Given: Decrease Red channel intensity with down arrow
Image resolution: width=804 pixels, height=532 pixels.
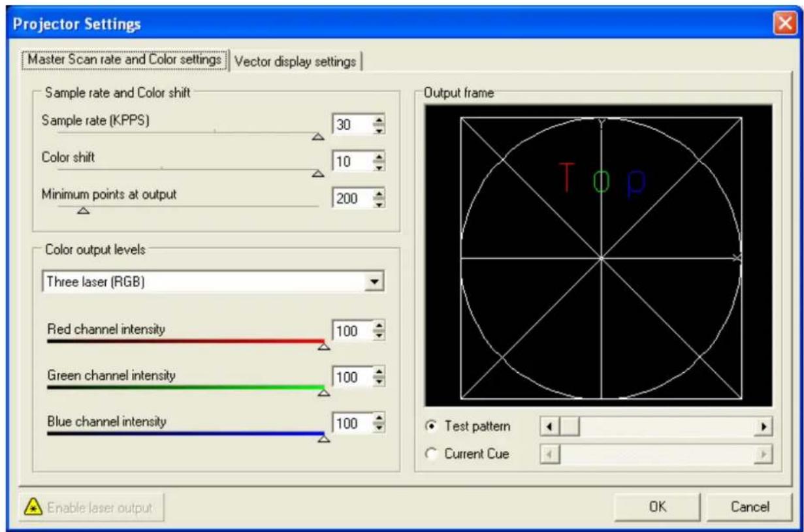Looking at the screenshot, I should point(379,336).
